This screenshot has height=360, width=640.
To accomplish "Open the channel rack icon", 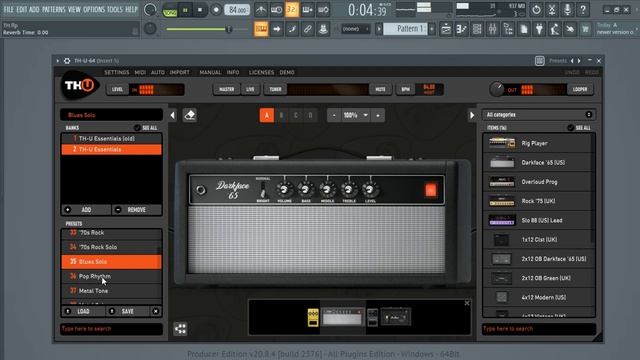I will (477, 29).
